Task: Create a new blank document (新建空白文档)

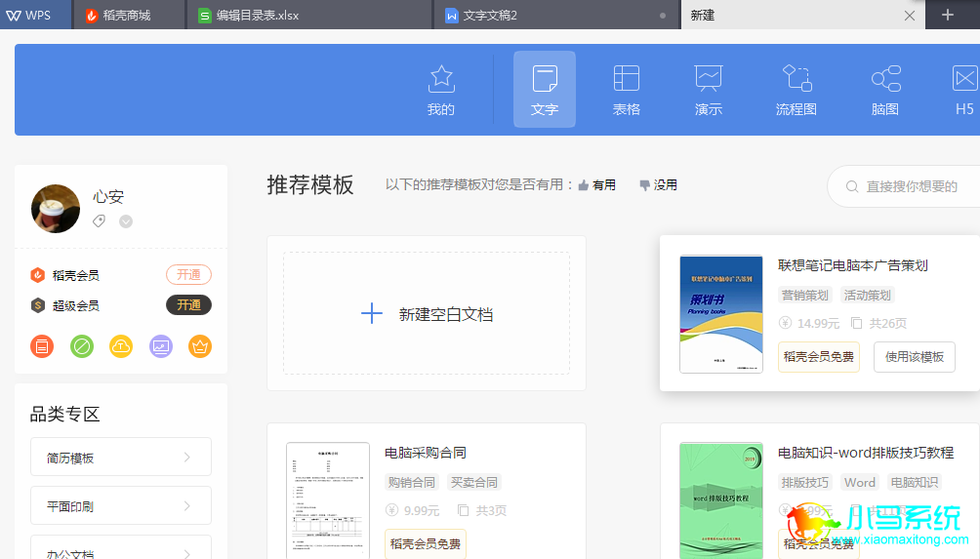Action: tap(427, 313)
